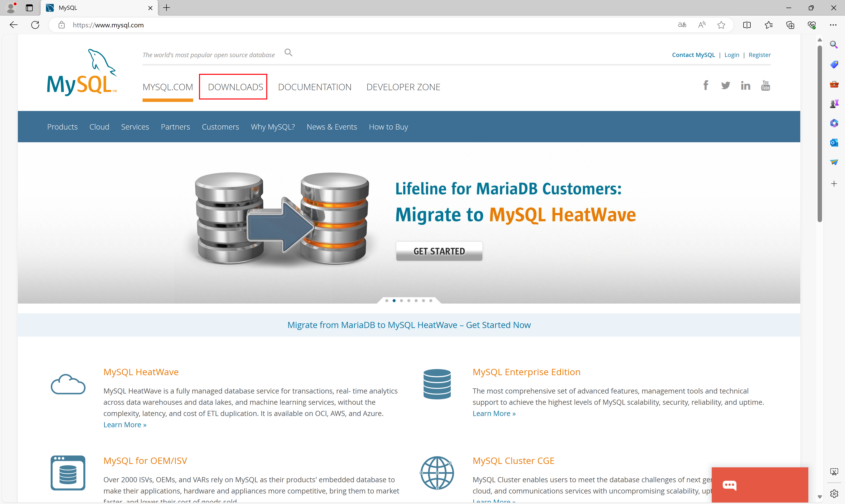Open the site search magnifier icon

[x=288, y=53]
